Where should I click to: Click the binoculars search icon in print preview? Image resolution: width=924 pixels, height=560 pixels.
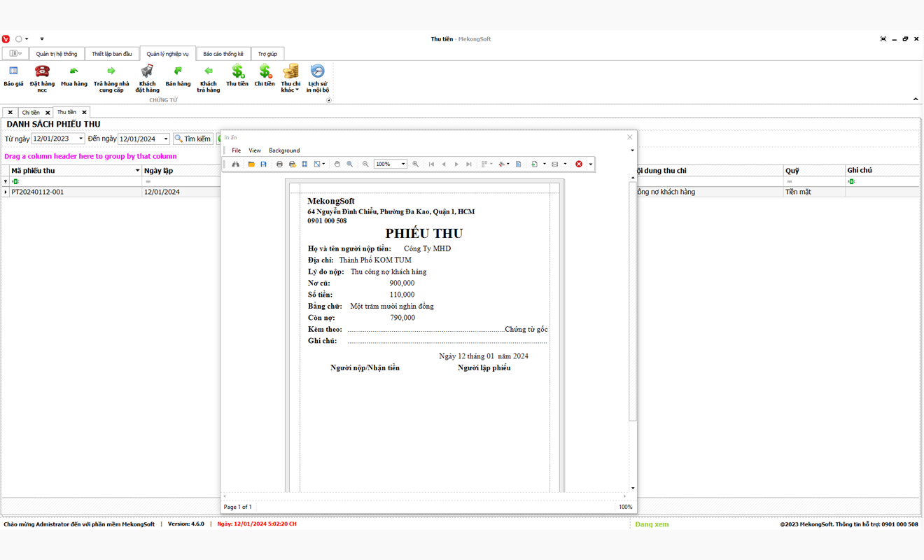click(x=236, y=164)
